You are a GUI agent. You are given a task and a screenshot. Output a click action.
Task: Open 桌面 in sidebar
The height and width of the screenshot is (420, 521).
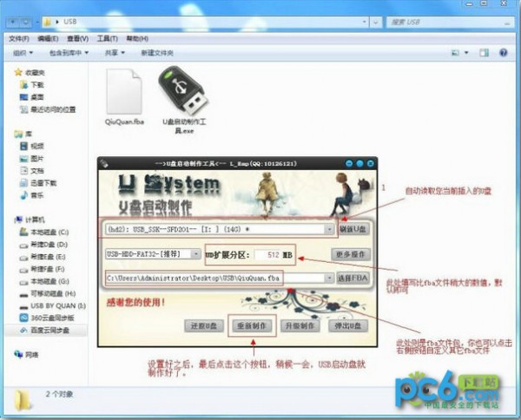pyautogui.click(x=32, y=97)
